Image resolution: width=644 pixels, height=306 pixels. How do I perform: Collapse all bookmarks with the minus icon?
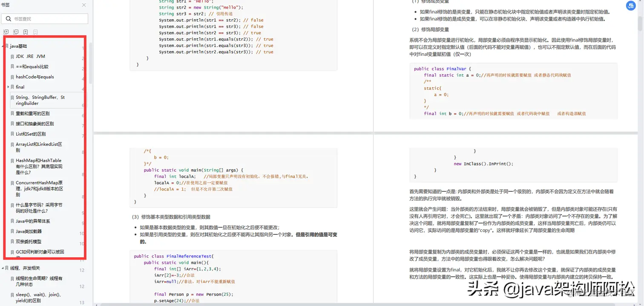pos(16,32)
